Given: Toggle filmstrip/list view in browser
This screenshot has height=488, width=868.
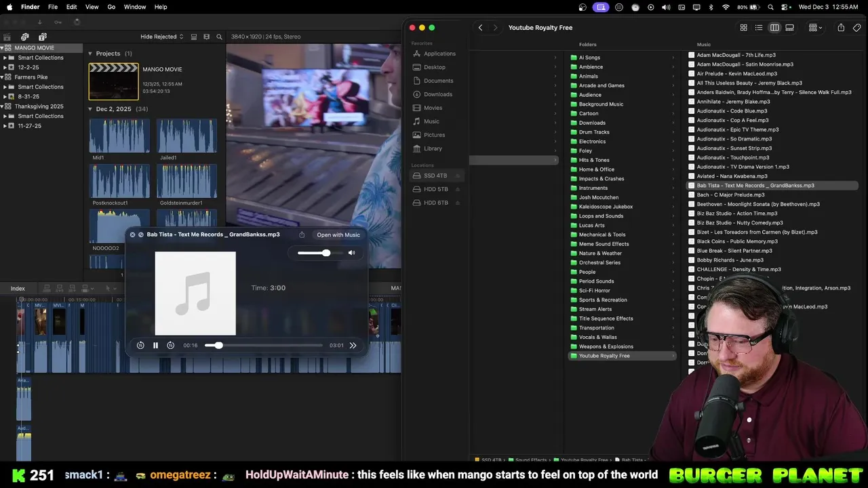Looking at the screenshot, I should (x=194, y=37).
